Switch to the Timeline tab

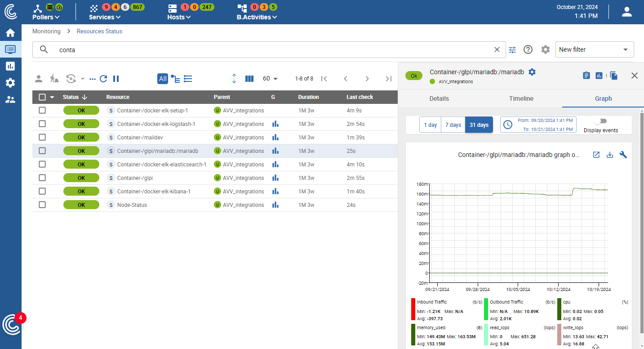click(x=521, y=98)
